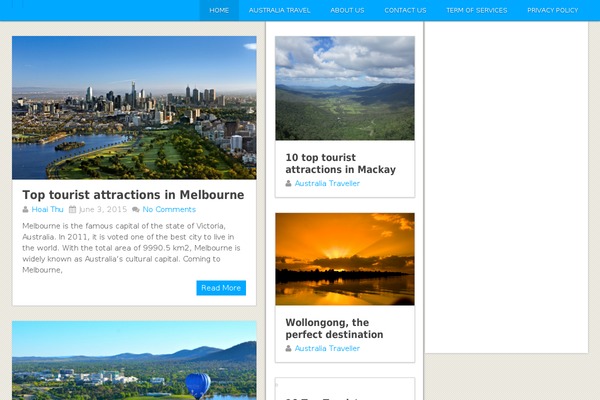Go to Australia Travel menu
Viewport: 600px width, 400px height.
point(279,10)
